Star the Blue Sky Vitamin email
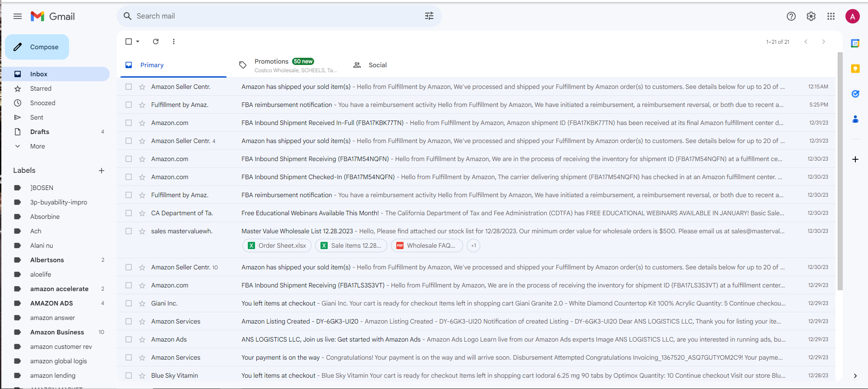Image resolution: width=868 pixels, height=389 pixels. coord(142,375)
